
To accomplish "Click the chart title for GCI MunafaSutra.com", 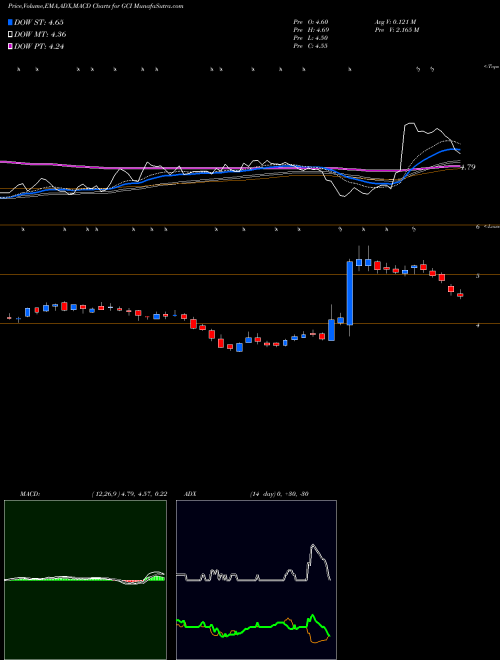I will tap(96, 7).
